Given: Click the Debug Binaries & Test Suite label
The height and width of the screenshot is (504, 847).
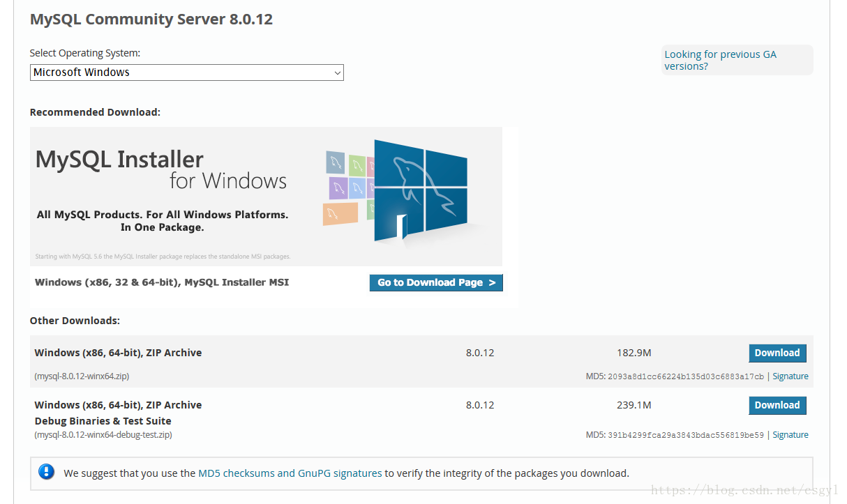Looking at the screenshot, I should [103, 421].
